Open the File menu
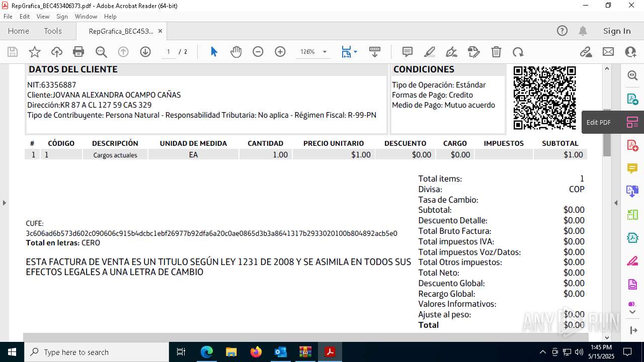644x362 pixels. tap(8, 17)
